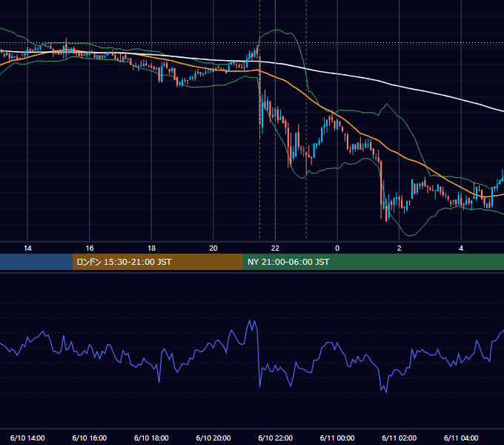The width and height of the screenshot is (504, 445).
Task: Click the 4 hour label on price chart axis
Action: 461,248
